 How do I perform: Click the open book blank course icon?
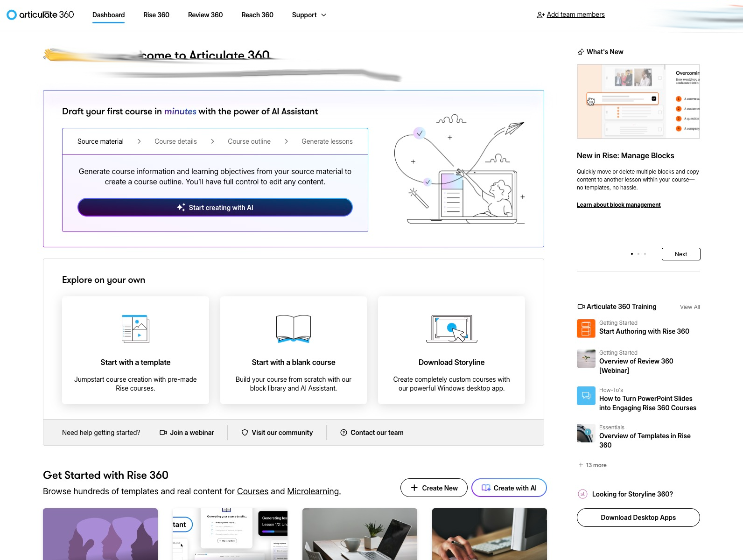click(x=294, y=329)
